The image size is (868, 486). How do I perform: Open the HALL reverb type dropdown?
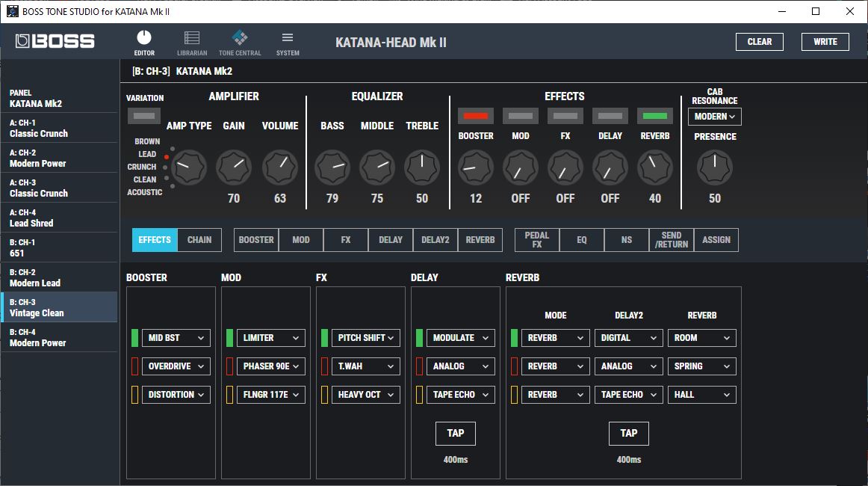[702, 395]
